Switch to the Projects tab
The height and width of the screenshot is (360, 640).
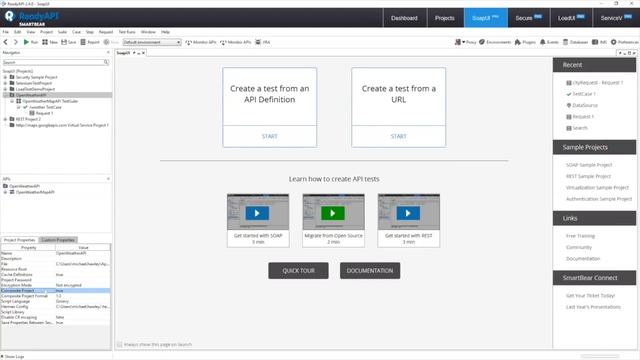coord(445,18)
